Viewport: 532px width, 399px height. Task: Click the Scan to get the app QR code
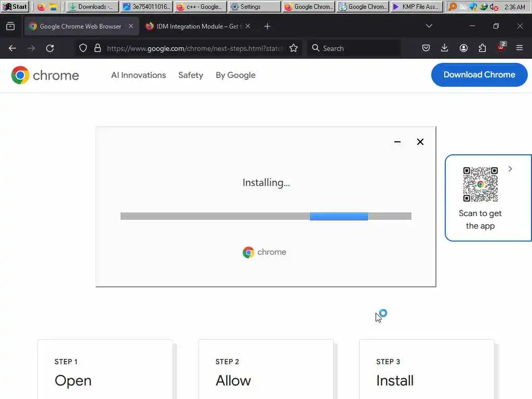pos(481,184)
